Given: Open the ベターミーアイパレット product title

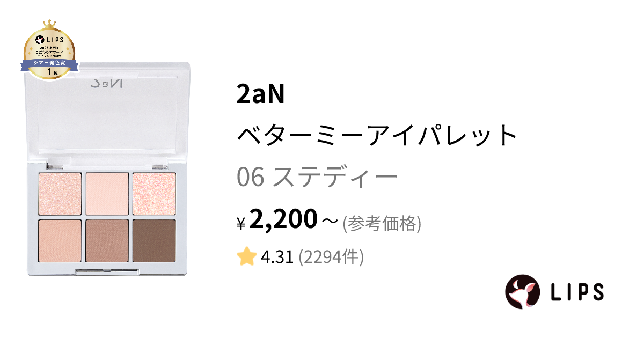Looking at the screenshot, I should coord(377,136).
